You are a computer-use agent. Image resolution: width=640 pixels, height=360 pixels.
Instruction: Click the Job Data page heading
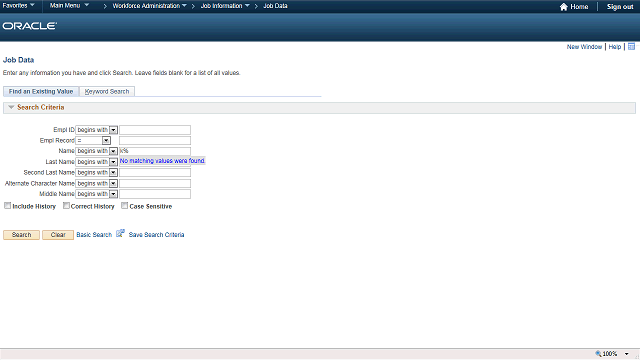pos(18,60)
